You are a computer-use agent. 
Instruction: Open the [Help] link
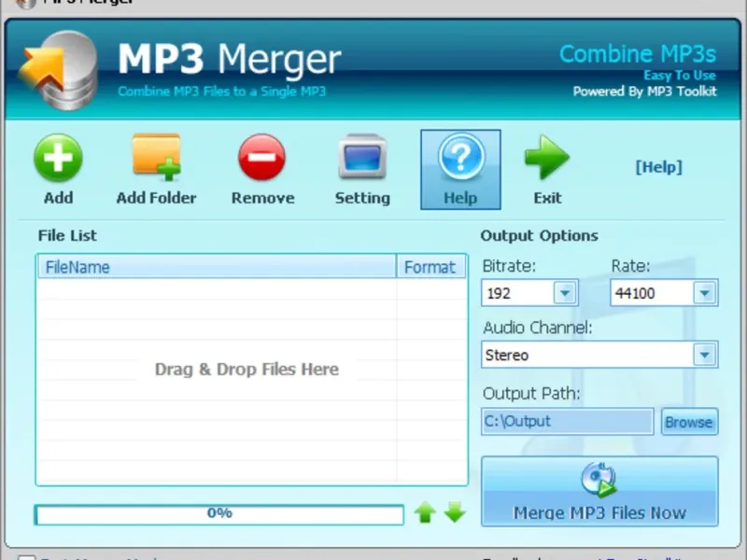[x=659, y=167]
